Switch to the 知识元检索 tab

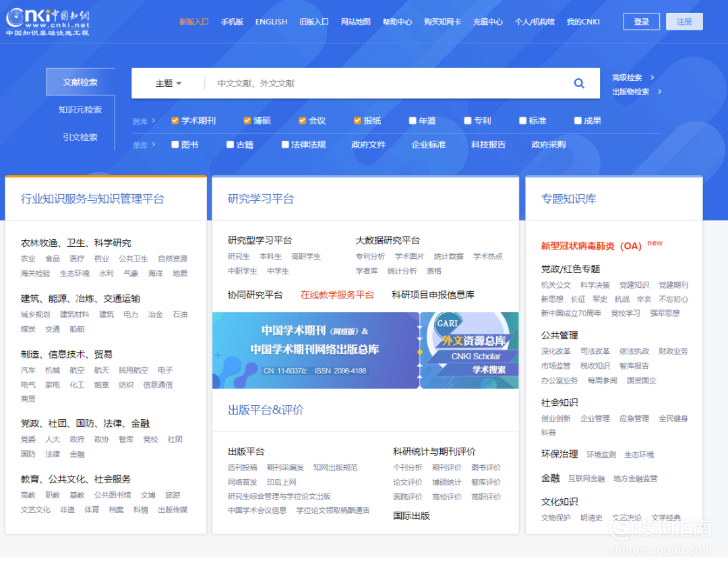pos(80,110)
